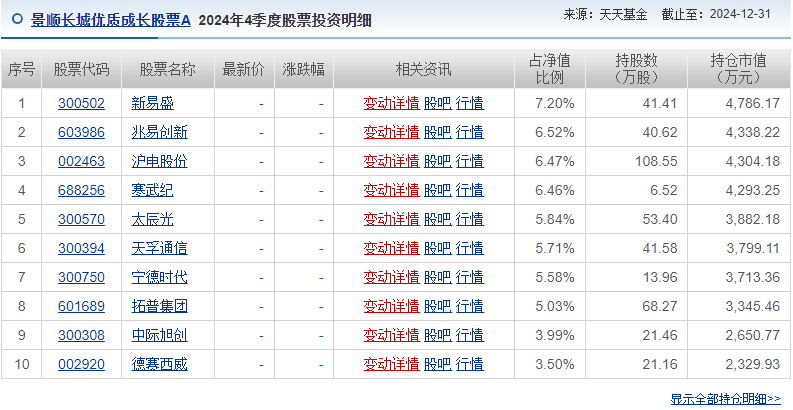Open 股吧 for 太辰光

[x=437, y=219]
